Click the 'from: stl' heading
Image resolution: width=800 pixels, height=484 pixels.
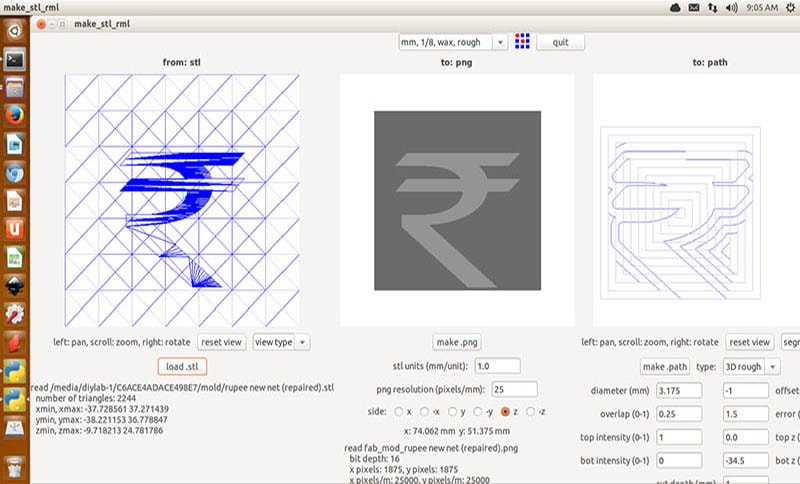[x=182, y=62]
